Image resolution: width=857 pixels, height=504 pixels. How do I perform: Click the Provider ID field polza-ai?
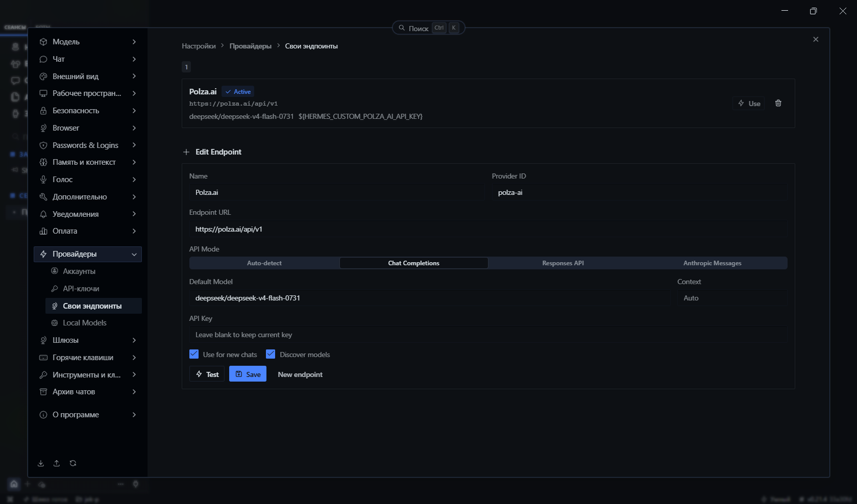(x=640, y=192)
